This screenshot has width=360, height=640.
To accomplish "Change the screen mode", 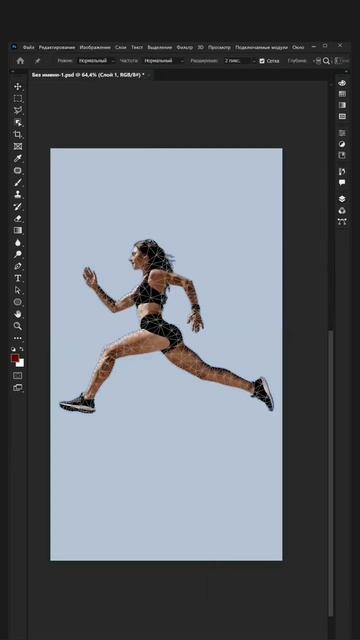I will [18, 387].
